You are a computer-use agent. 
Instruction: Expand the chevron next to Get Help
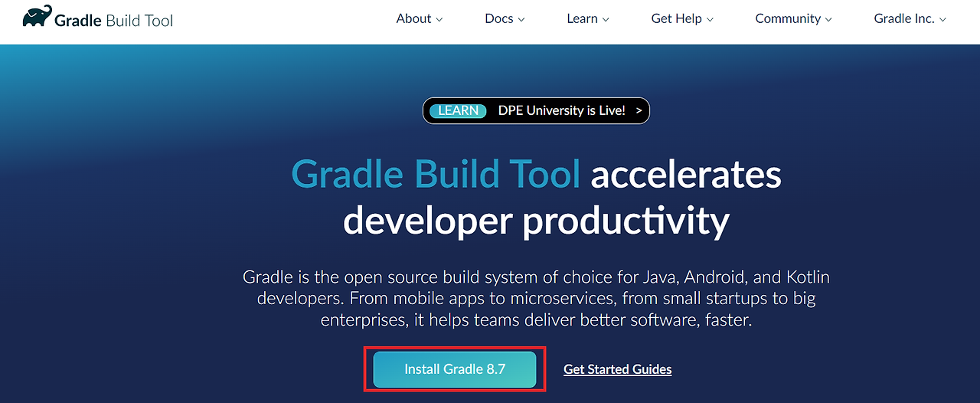pyautogui.click(x=710, y=20)
